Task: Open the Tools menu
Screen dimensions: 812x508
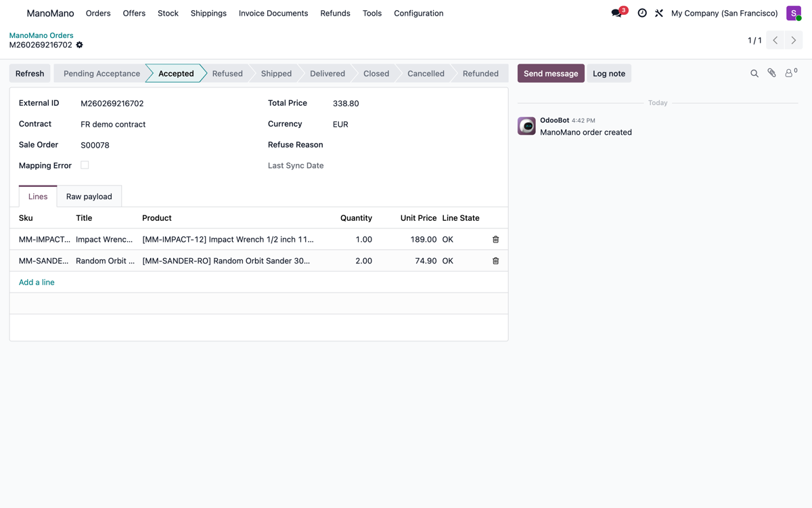Action: click(x=372, y=13)
